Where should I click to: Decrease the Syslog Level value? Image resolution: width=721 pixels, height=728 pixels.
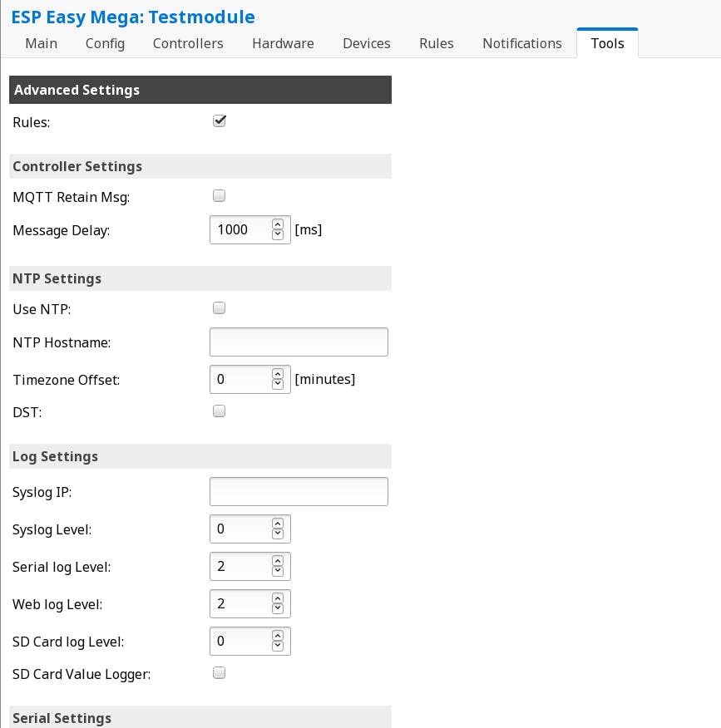[278, 534]
